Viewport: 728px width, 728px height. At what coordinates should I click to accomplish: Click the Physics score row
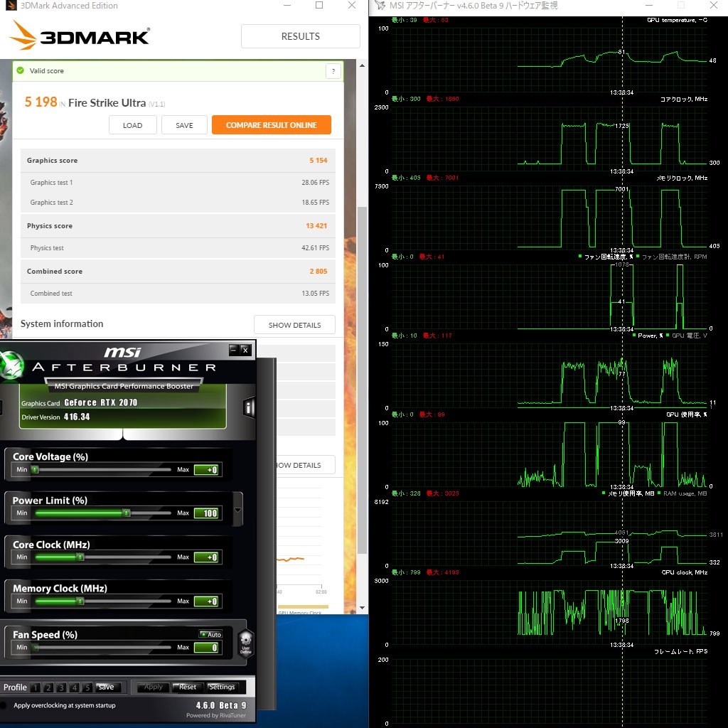(x=178, y=226)
